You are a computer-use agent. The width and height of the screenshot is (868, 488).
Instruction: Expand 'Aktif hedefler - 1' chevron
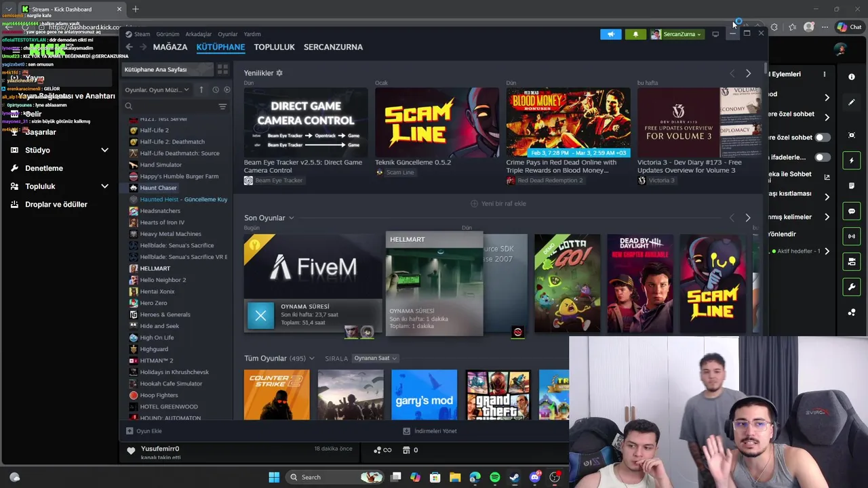tap(827, 251)
